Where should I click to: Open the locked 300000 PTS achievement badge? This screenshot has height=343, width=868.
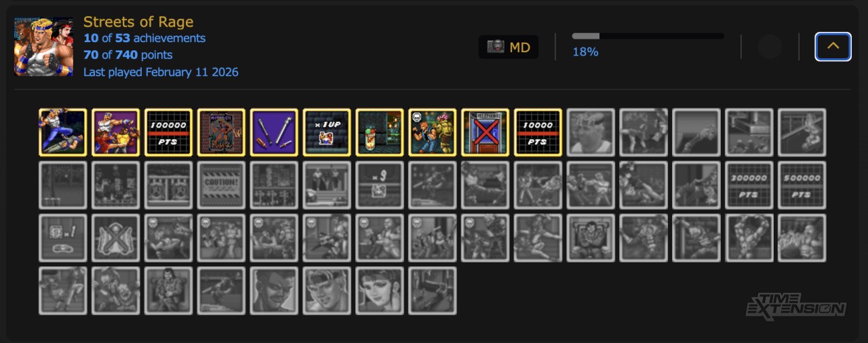[x=749, y=185]
